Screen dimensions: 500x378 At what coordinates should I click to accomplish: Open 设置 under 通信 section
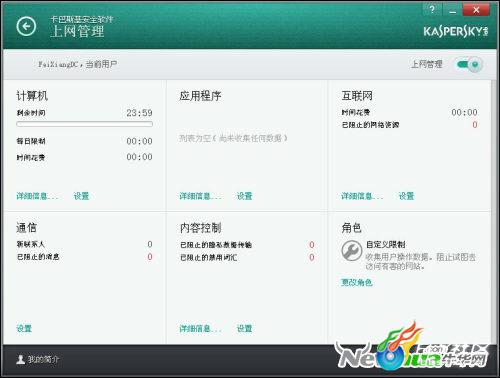pos(24,328)
